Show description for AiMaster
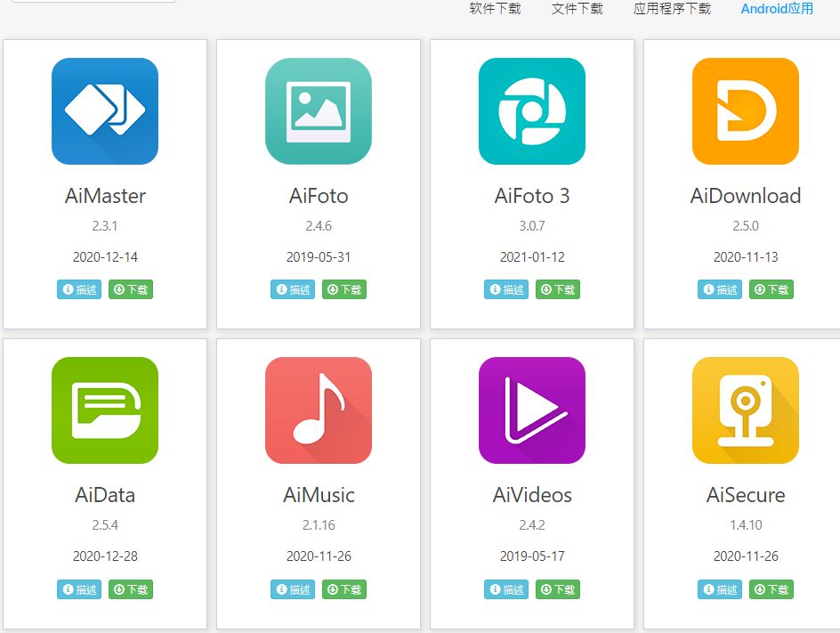This screenshot has height=633, width=840. pyautogui.click(x=79, y=289)
